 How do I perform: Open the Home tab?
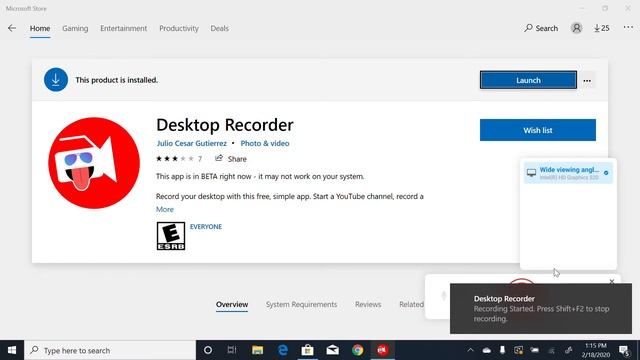pyautogui.click(x=40, y=28)
